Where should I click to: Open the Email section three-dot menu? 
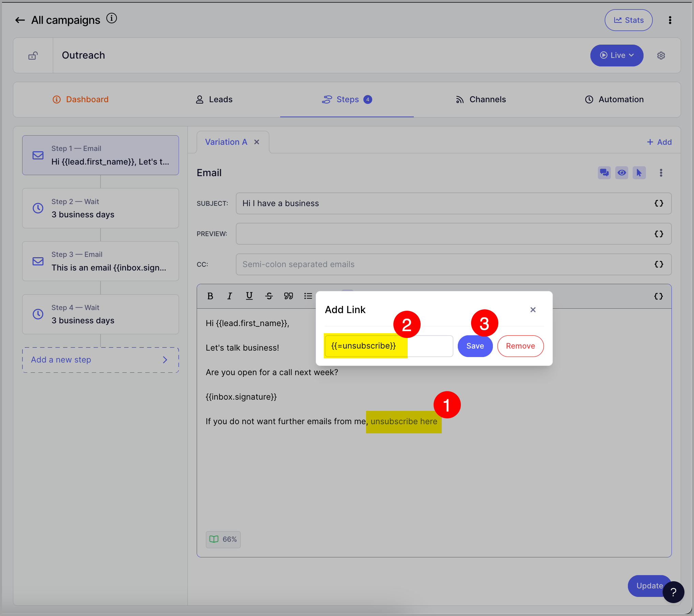(661, 173)
